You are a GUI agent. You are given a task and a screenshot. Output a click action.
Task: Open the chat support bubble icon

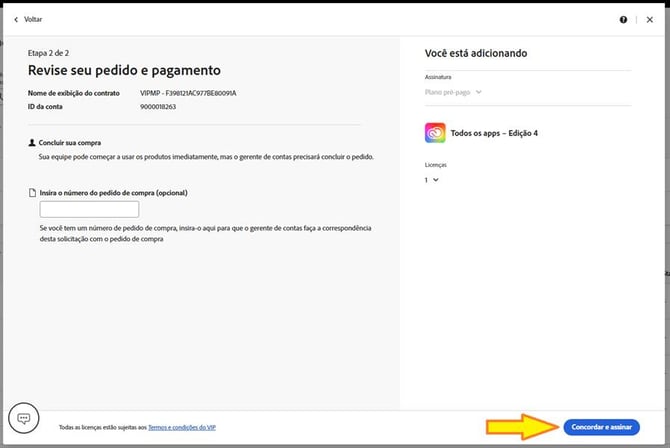24,418
